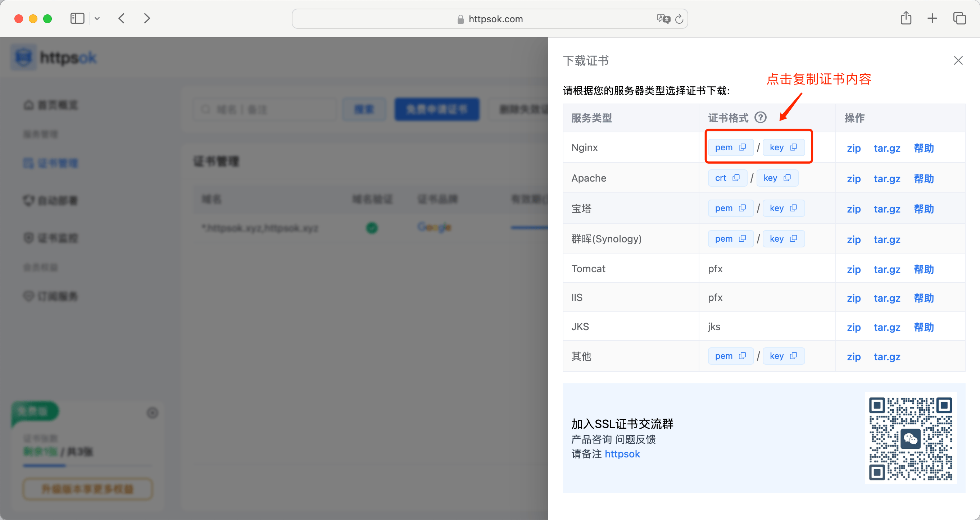This screenshot has height=520, width=980.
Task: Download JKS certificate as zip
Action: 853,328
